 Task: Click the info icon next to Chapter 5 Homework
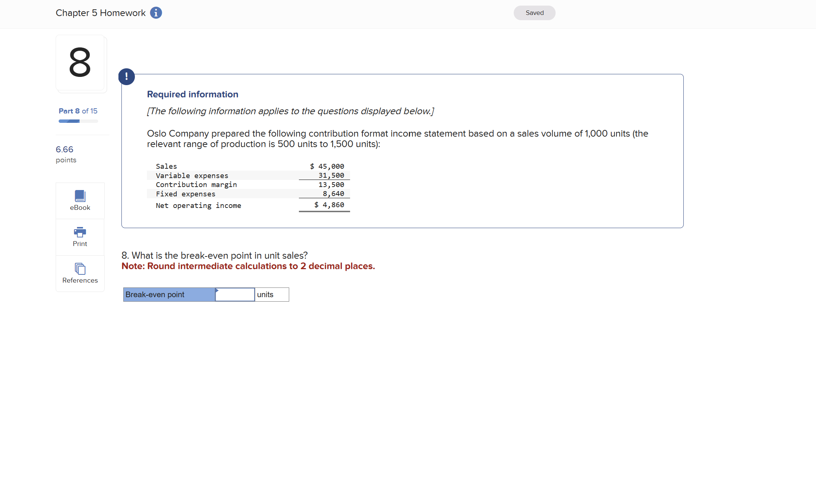155,13
